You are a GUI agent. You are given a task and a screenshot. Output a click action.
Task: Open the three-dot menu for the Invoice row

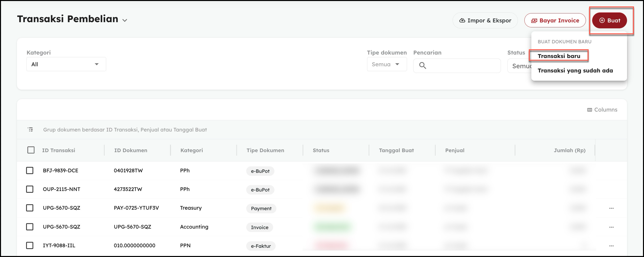(x=611, y=227)
